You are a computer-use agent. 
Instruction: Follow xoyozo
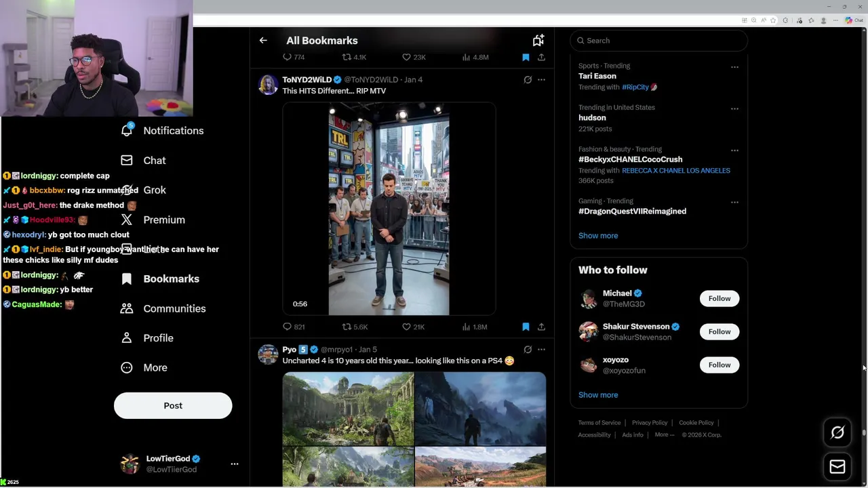click(719, 365)
